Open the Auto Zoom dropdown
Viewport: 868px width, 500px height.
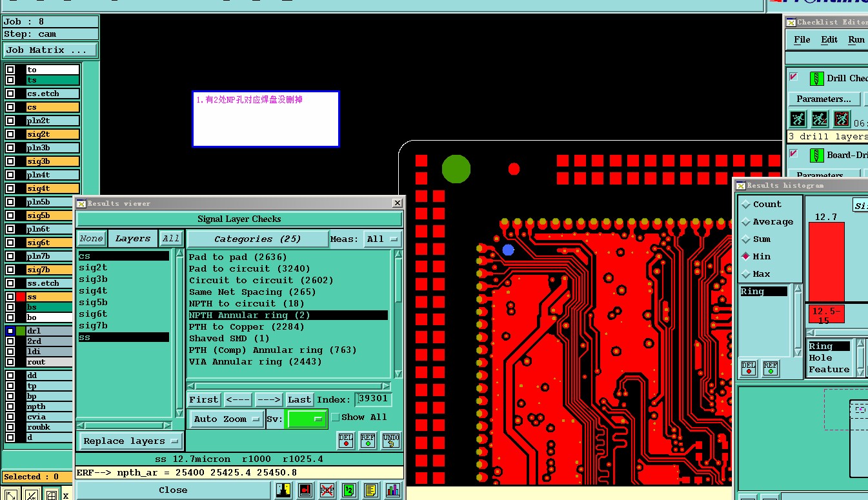[227, 419]
